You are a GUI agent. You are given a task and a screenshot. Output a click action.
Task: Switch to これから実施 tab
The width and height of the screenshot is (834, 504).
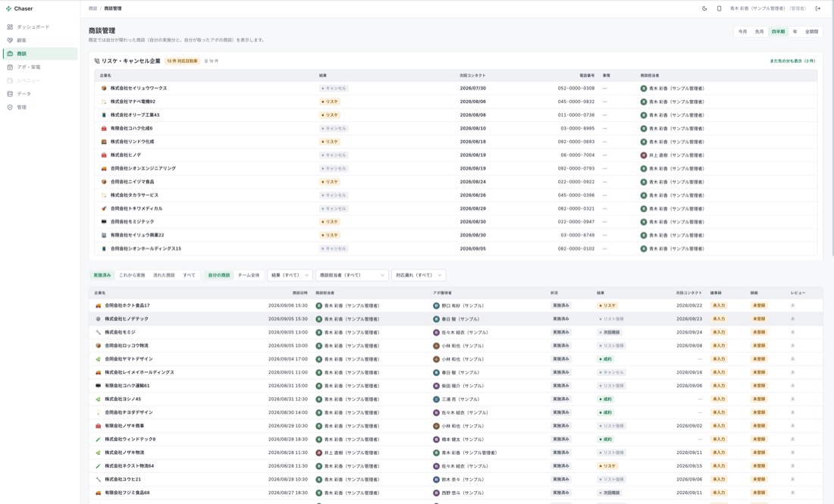tap(132, 275)
